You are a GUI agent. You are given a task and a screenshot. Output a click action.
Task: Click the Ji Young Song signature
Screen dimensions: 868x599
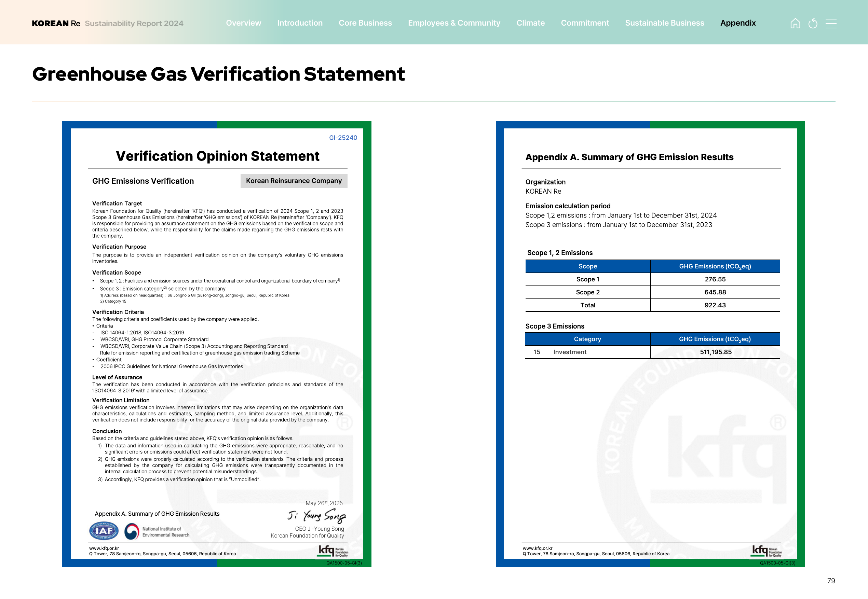(x=317, y=516)
